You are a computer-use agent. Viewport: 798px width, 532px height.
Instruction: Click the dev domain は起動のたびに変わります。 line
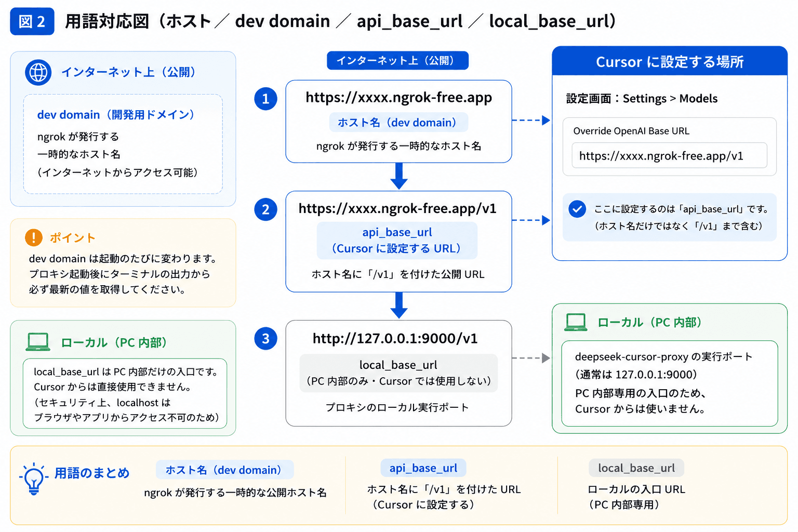point(123,259)
